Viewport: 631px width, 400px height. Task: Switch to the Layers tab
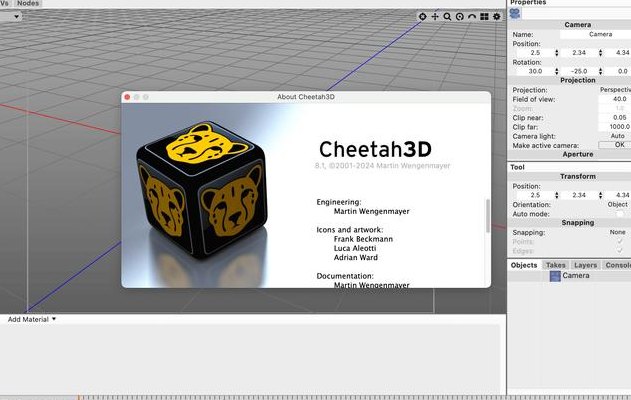coord(585,265)
